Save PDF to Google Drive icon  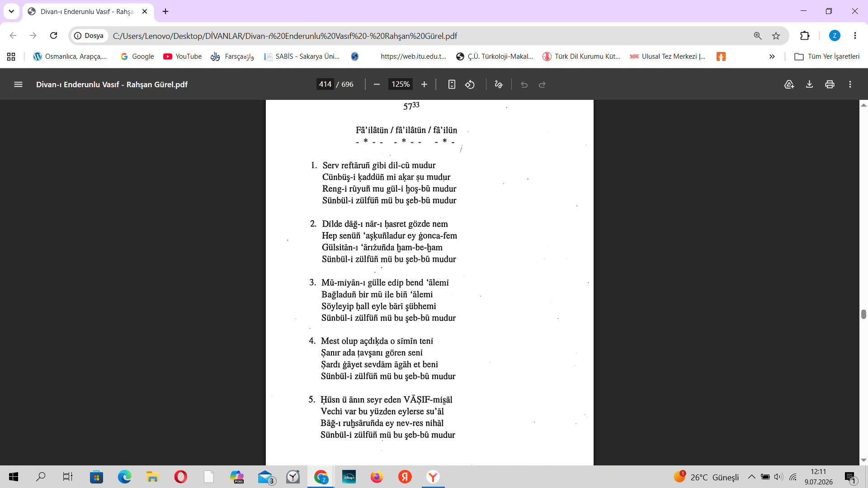click(789, 84)
